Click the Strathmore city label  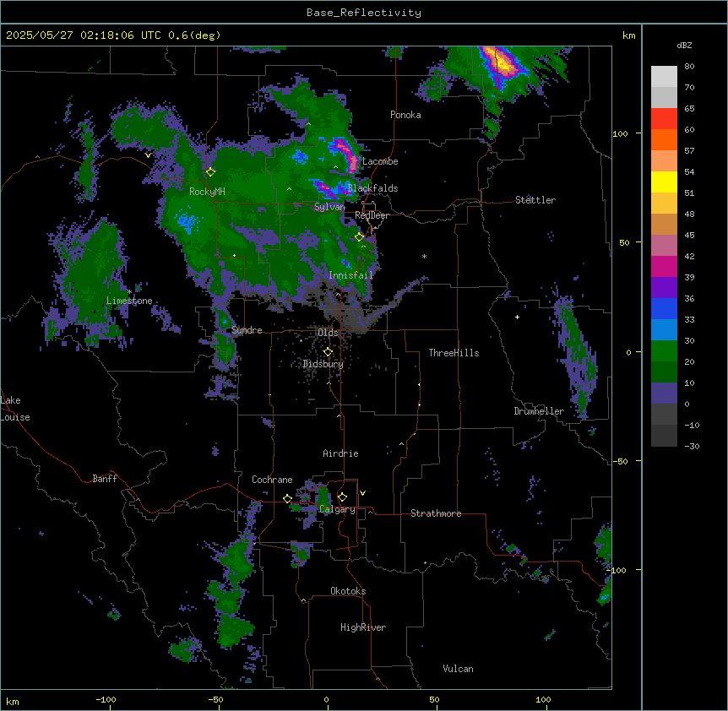[436, 513]
